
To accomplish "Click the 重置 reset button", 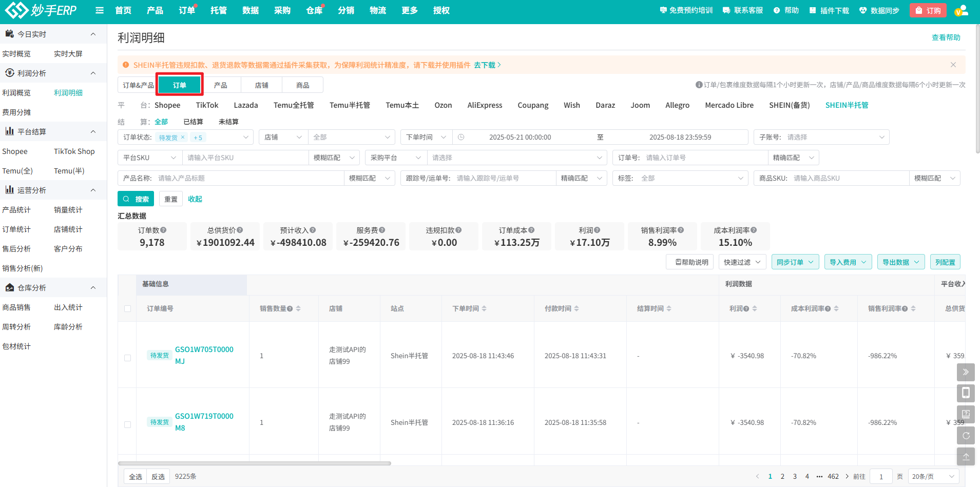I will pyautogui.click(x=171, y=199).
